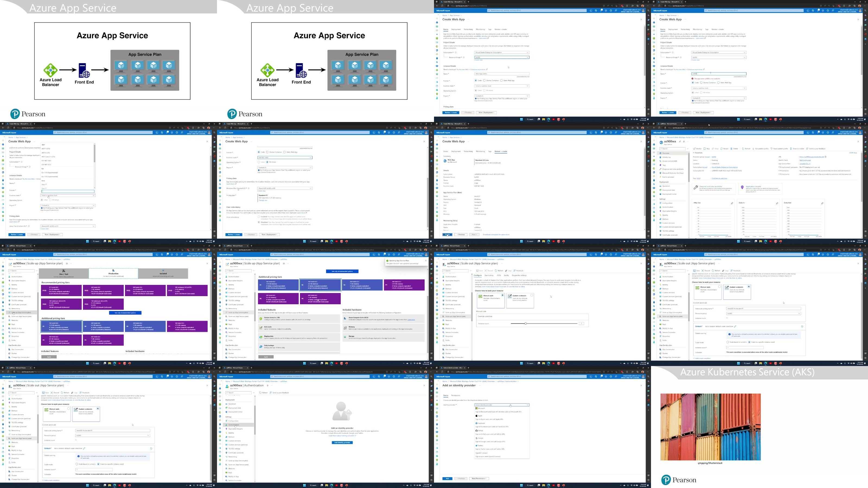This screenshot has height=488, width=868.
Task: Copy the az900wa URL with copy icon
Action: click(x=826, y=157)
